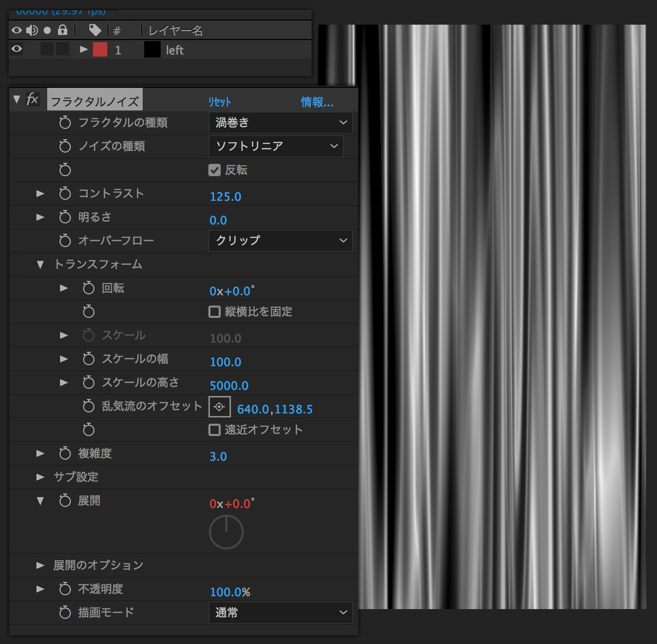Click the 展開 rotation dial
The width and height of the screenshot is (657, 644).
(x=226, y=532)
